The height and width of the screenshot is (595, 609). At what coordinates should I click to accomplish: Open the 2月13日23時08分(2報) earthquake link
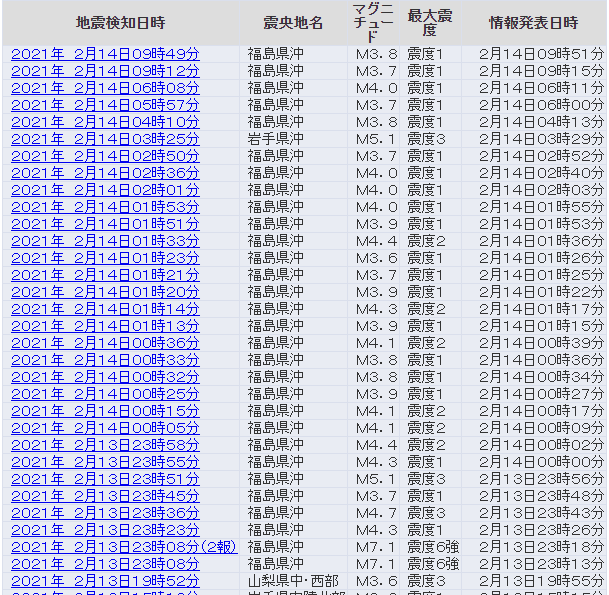[x=124, y=547]
